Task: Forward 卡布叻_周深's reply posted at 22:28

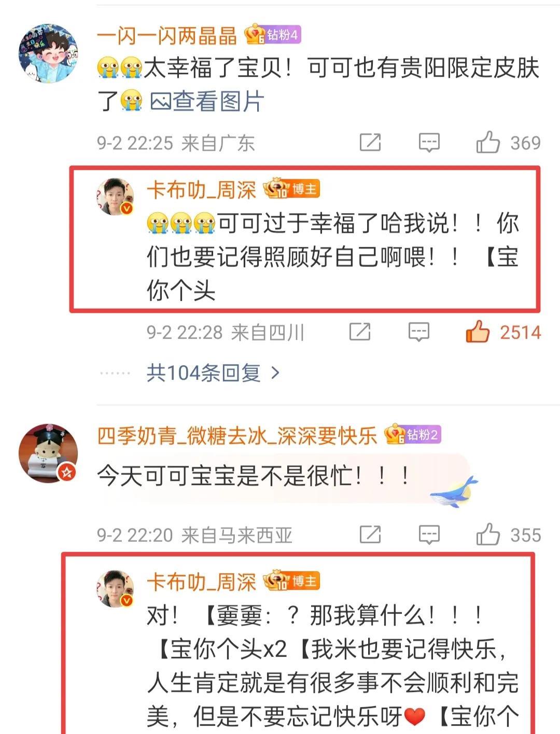Action: 359,331
